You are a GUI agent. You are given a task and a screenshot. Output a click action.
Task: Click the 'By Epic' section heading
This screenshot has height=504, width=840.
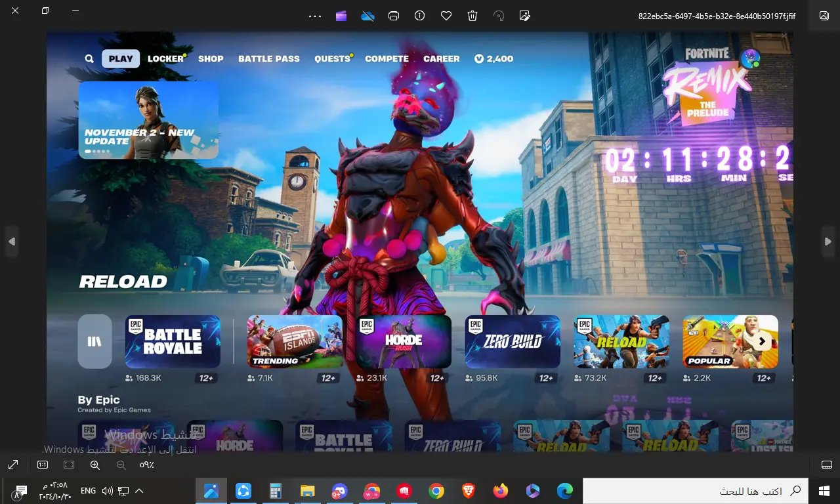point(98,400)
